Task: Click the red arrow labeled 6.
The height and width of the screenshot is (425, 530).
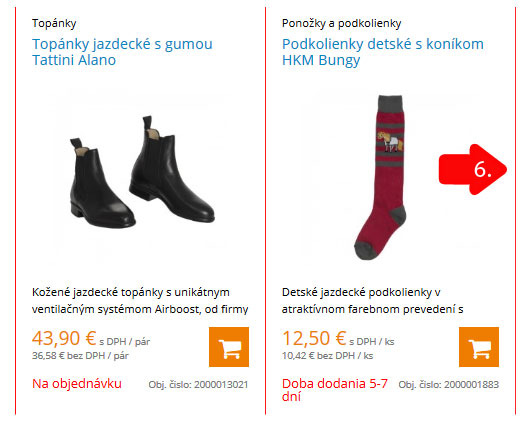Action: coord(473,169)
